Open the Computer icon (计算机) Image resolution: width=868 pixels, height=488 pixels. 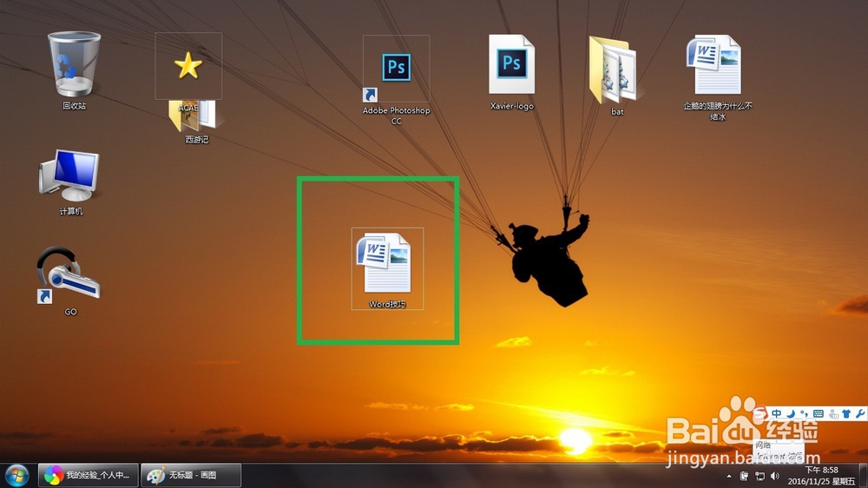[x=69, y=182]
